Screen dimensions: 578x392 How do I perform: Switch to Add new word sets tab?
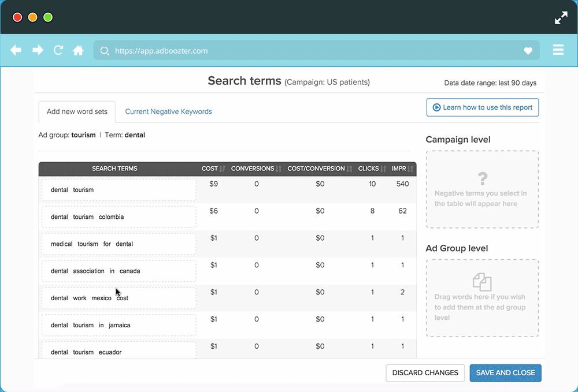(x=77, y=111)
